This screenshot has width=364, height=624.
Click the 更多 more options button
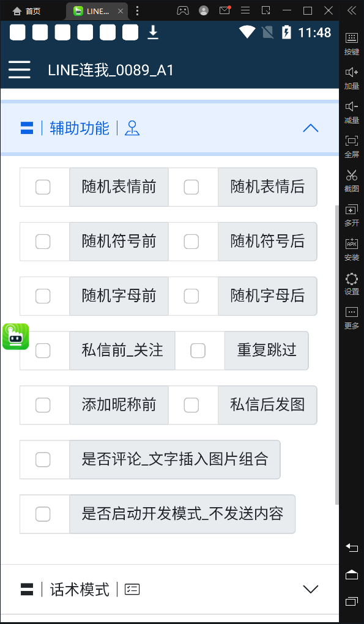[352, 318]
